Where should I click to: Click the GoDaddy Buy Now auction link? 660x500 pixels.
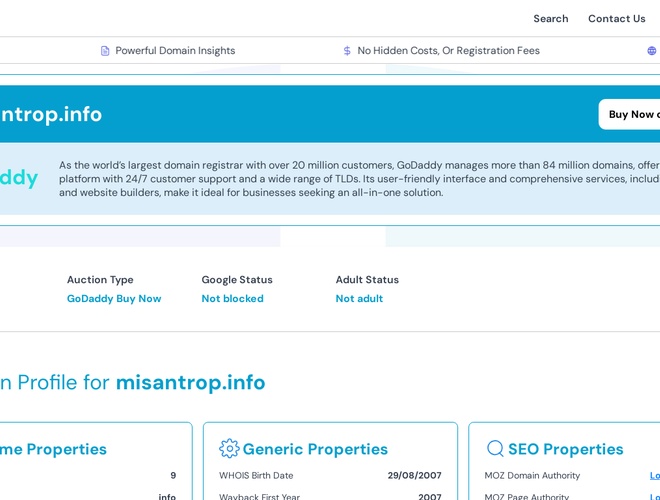[x=114, y=299]
